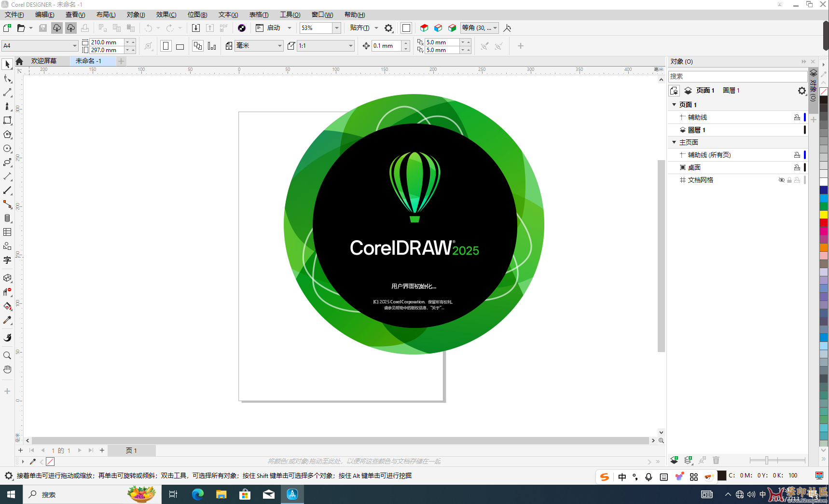Image resolution: width=829 pixels, height=504 pixels.
Task: Click the red color swatch in palette
Action: point(824,222)
